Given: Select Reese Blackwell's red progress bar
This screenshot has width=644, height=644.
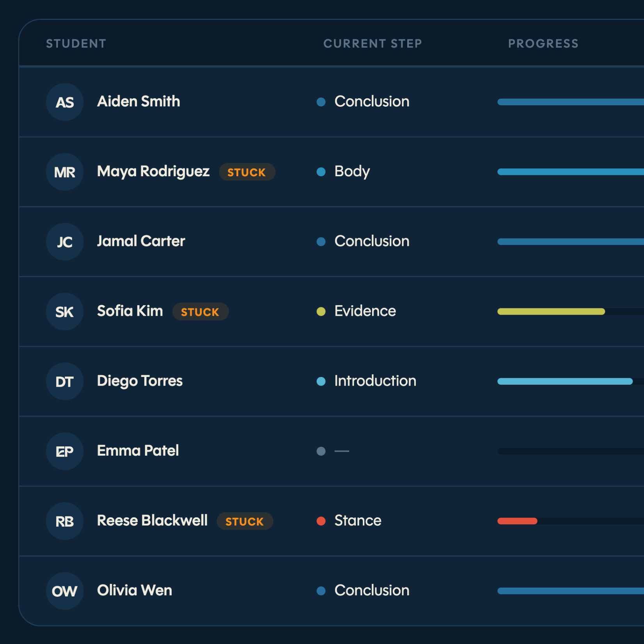Looking at the screenshot, I should [x=517, y=521].
